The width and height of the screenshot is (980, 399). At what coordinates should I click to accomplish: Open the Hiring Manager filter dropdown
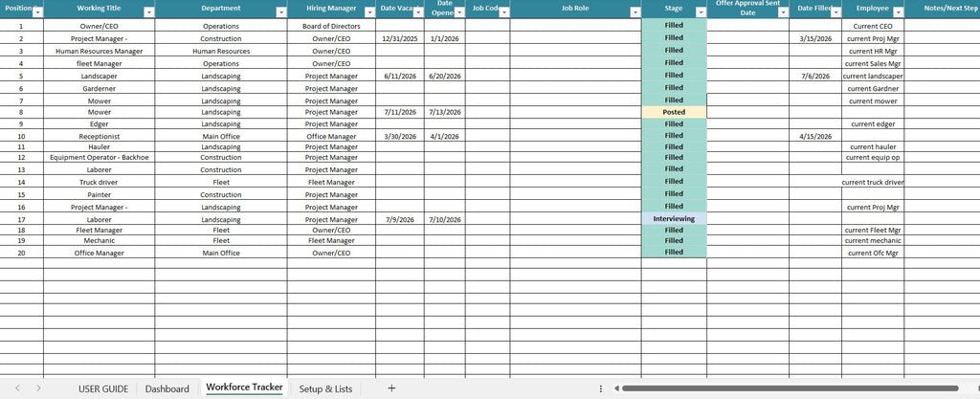(369, 12)
